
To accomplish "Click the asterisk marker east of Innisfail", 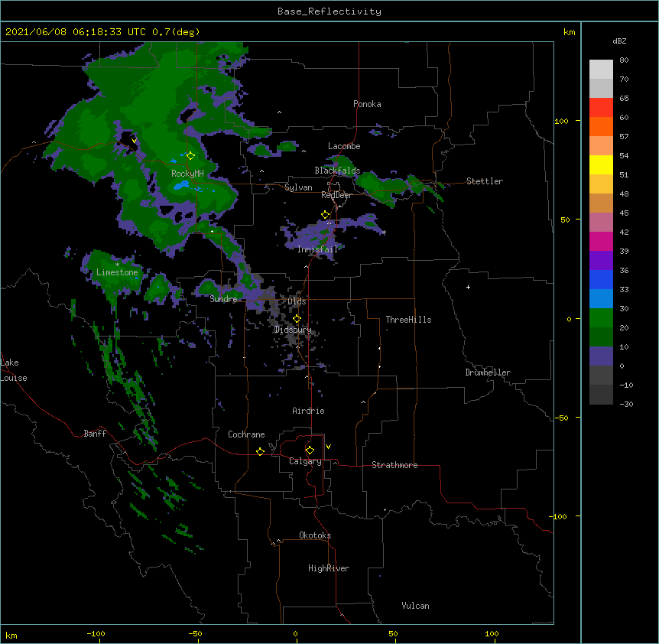I will click(384, 233).
